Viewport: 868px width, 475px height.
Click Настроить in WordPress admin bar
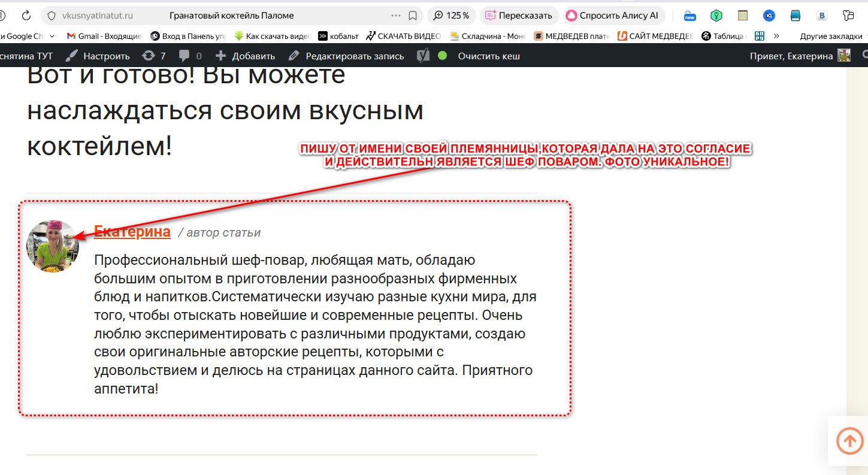click(x=98, y=56)
